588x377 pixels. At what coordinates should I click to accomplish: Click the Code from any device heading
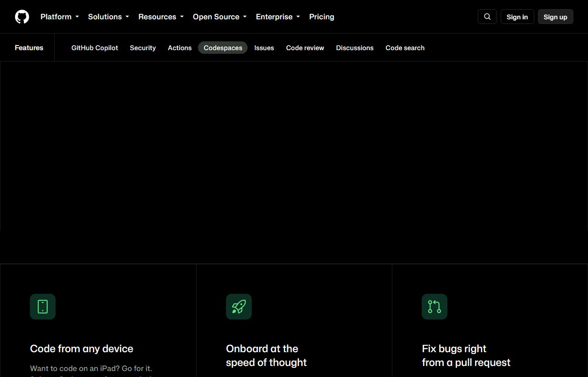coord(82,348)
